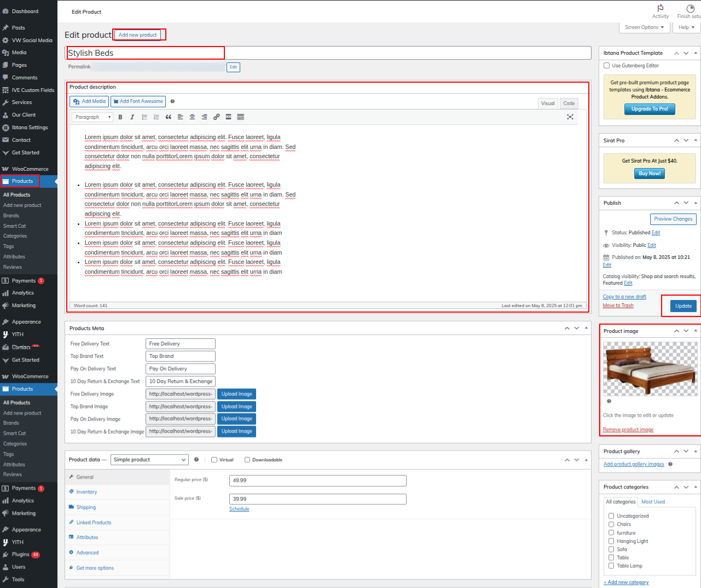Viewport: 701px width, 588px height.
Task: Click the Regular price input field
Action: click(317, 481)
